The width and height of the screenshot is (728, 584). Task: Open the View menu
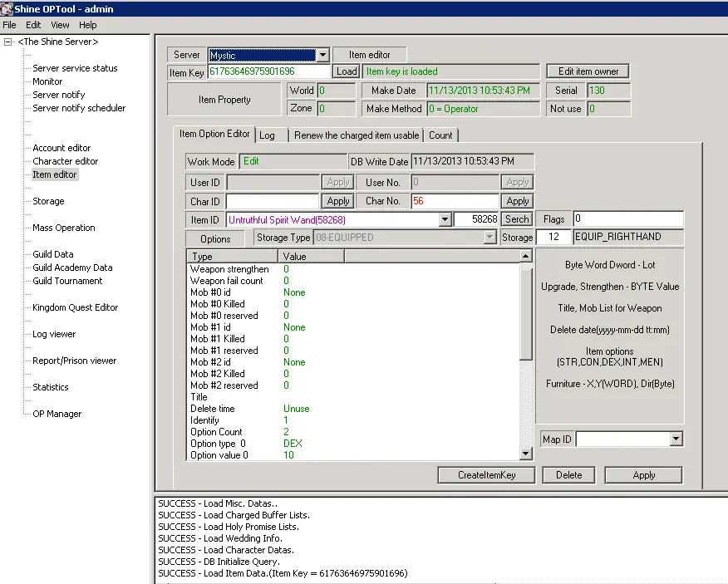tap(60, 25)
